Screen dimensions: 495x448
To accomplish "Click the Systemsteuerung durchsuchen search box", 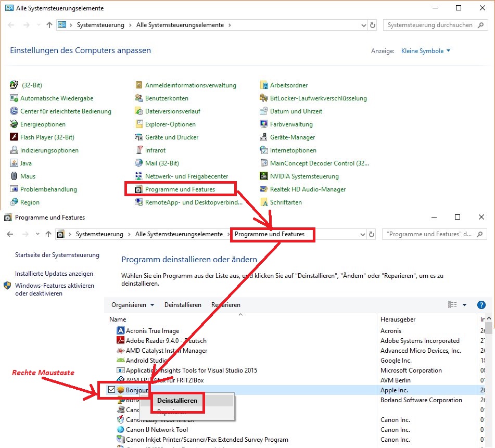I will tap(435, 25).
